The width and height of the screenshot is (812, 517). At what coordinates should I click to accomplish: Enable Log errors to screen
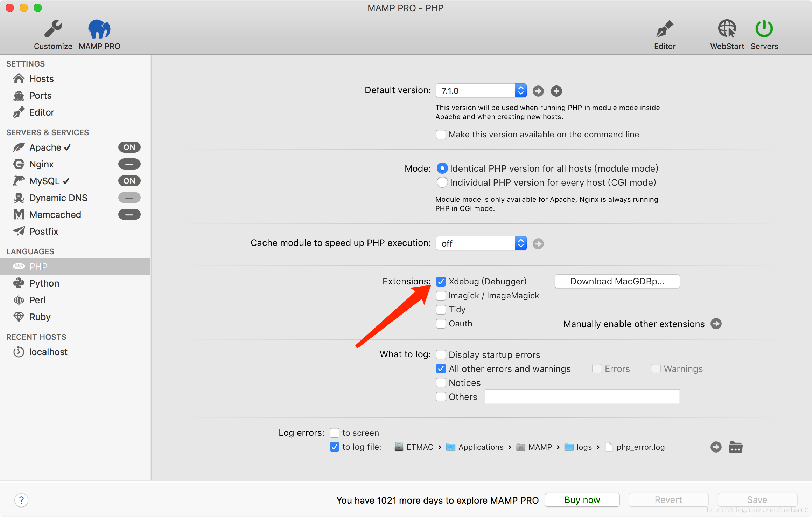coord(334,433)
